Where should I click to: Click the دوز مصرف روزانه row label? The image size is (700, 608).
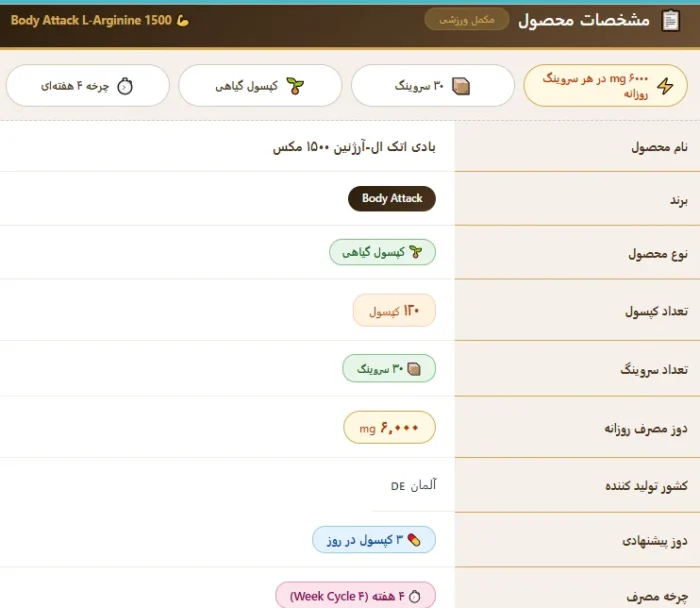[x=646, y=429]
